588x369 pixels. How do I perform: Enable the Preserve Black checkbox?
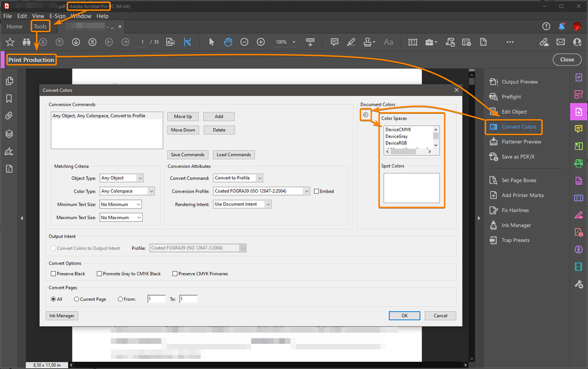coord(54,274)
